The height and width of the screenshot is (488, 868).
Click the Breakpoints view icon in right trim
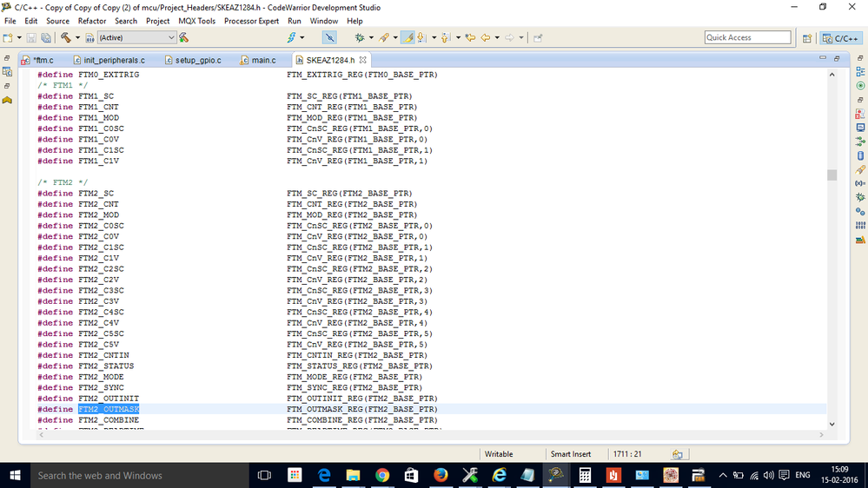[860, 211]
